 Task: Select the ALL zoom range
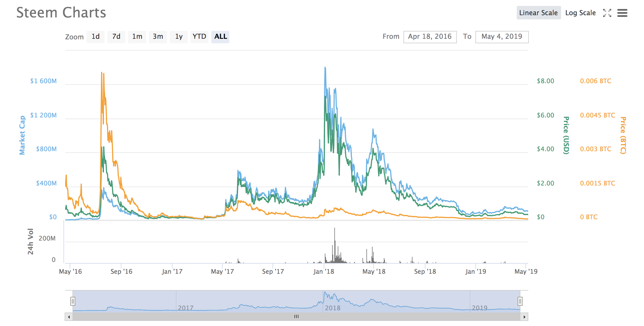click(220, 37)
